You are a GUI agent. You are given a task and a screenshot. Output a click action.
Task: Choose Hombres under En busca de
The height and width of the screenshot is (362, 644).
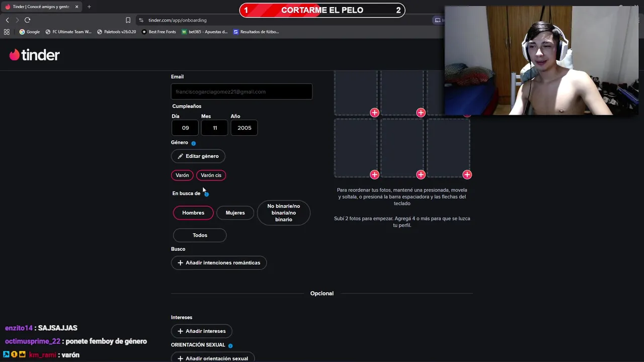pyautogui.click(x=193, y=213)
